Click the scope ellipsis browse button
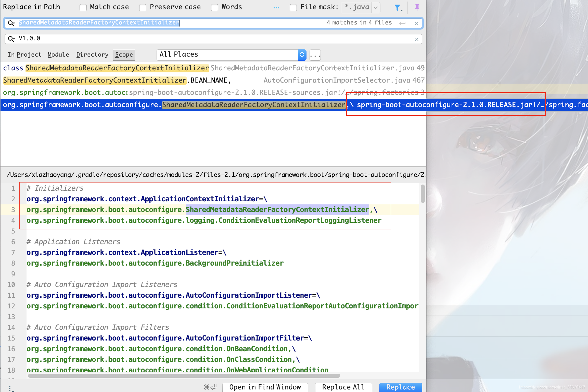Image resolution: width=588 pixels, height=392 pixels. click(x=315, y=55)
